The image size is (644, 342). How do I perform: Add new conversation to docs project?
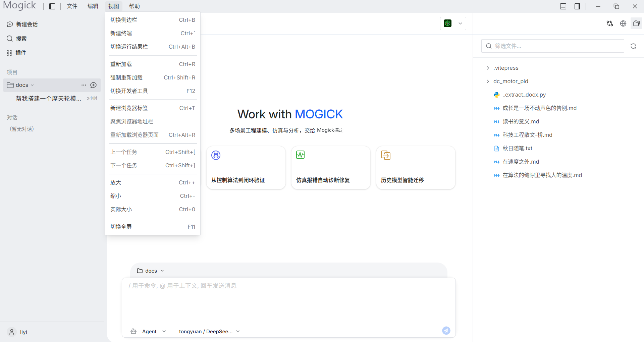coord(94,85)
